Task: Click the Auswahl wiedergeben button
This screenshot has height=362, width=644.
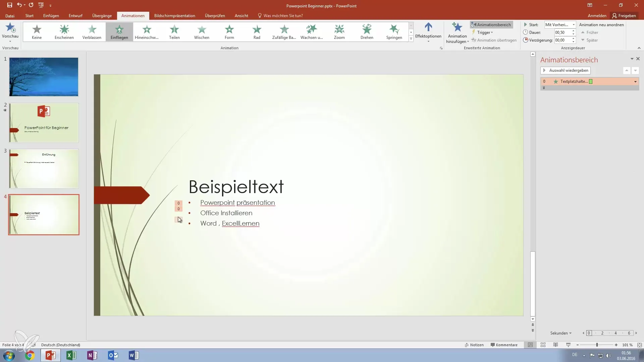Action: pos(566,70)
